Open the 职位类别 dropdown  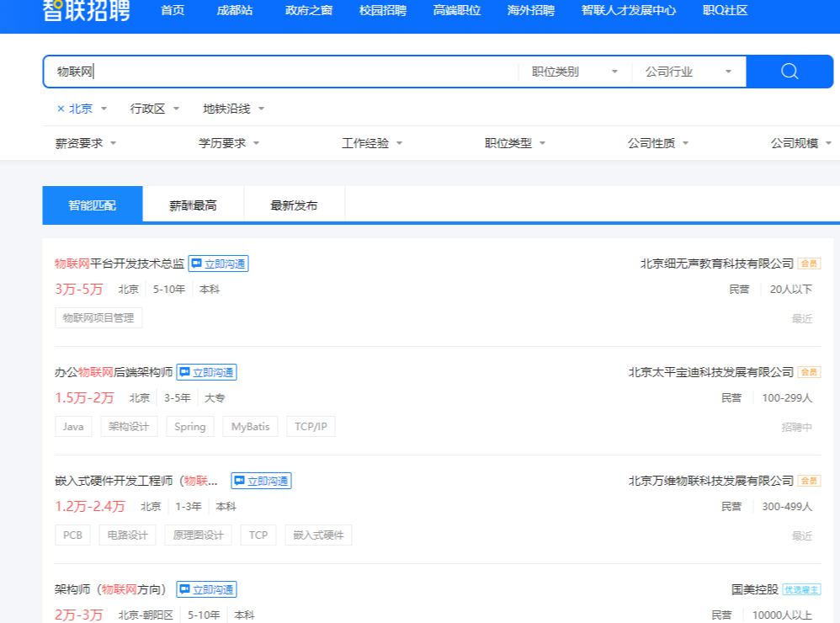coord(575,72)
